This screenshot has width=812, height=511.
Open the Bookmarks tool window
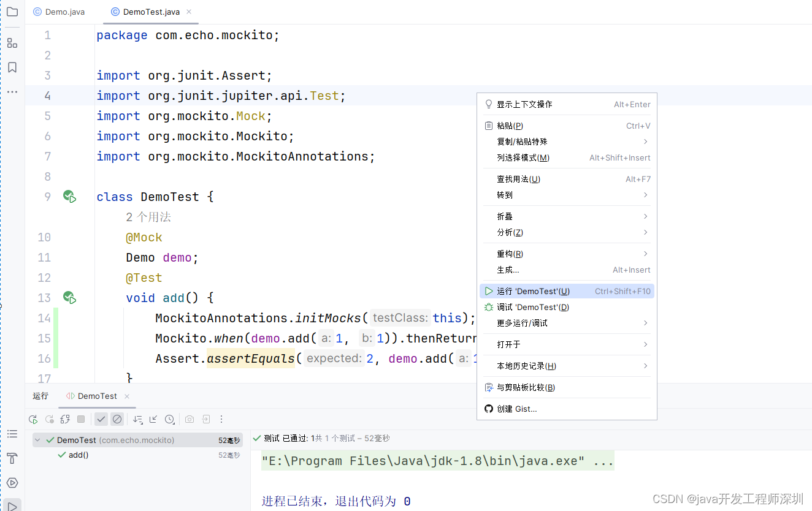[12, 67]
